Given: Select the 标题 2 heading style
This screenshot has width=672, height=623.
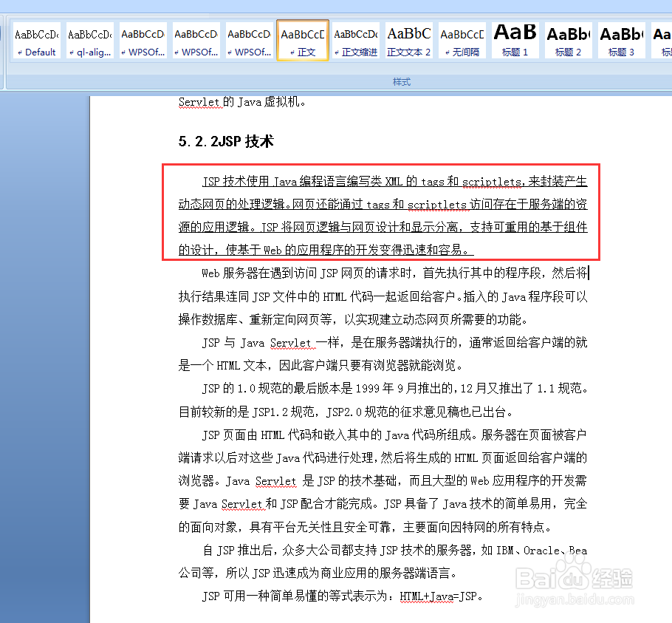Looking at the screenshot, I should click(x=567, y=40).
